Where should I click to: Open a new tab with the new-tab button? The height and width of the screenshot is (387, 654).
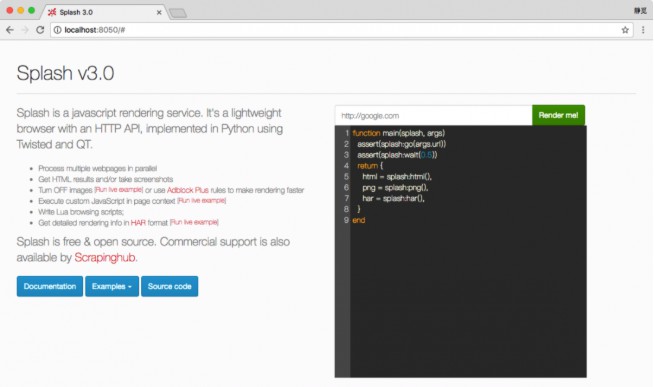pyautogui.click(x=178, y=13)
